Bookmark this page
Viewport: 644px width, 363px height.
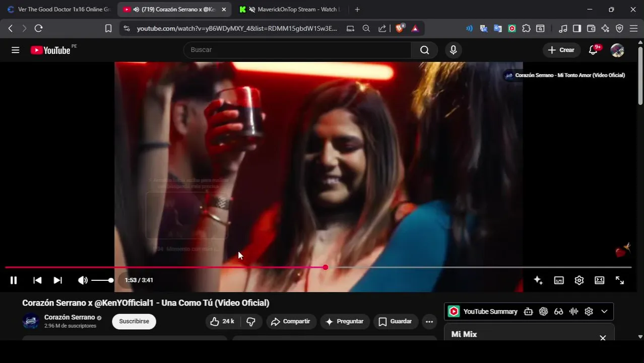coord(108,29)
